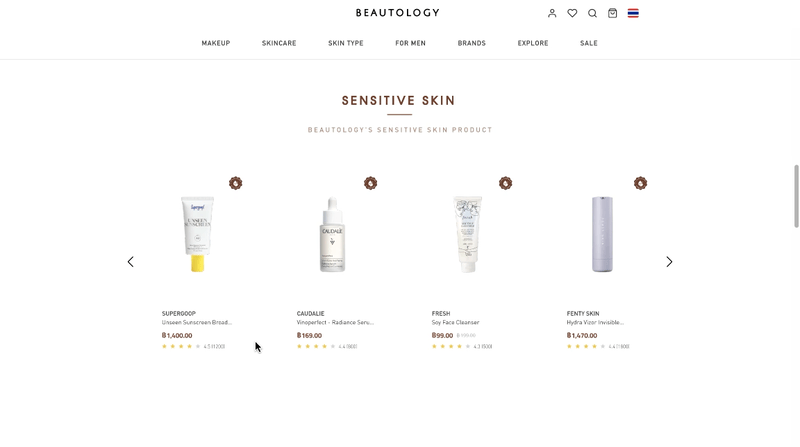Viewport: 800px width, 447px height.
Task: Open the shopping bag cart icon
Action: pos(613,13)
